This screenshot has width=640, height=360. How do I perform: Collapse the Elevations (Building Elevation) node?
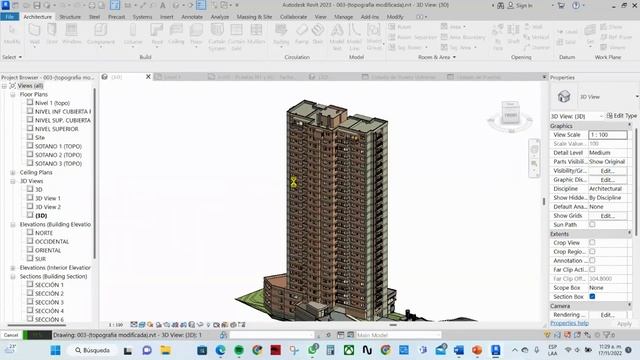13,224
